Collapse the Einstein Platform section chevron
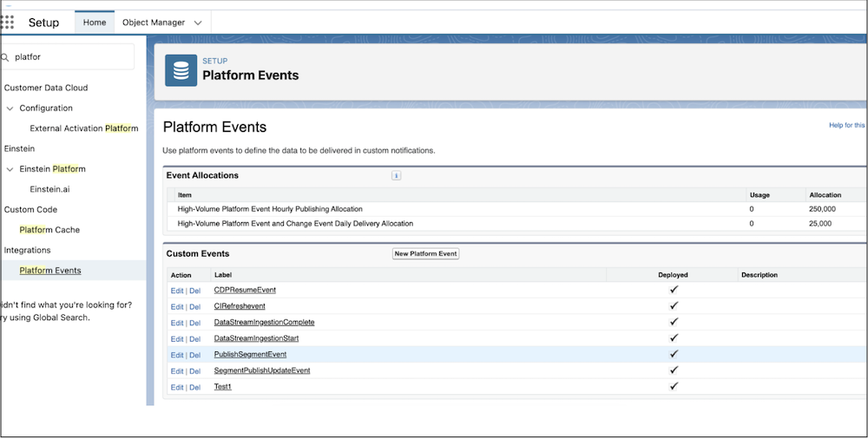 point(10,169)
